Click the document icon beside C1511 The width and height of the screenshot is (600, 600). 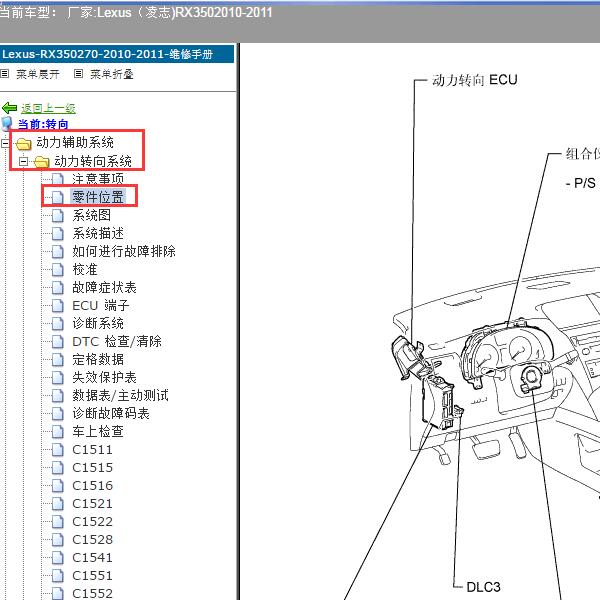(x=57, y=450)
